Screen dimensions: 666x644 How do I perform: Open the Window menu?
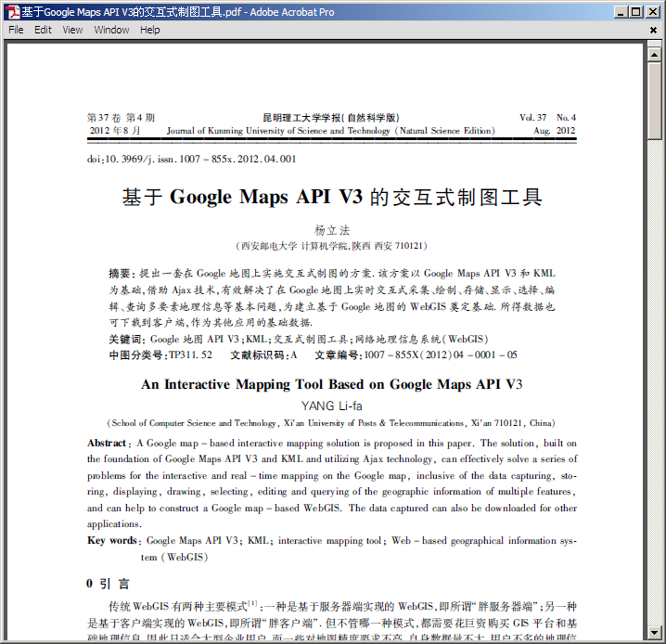point(111,30)
